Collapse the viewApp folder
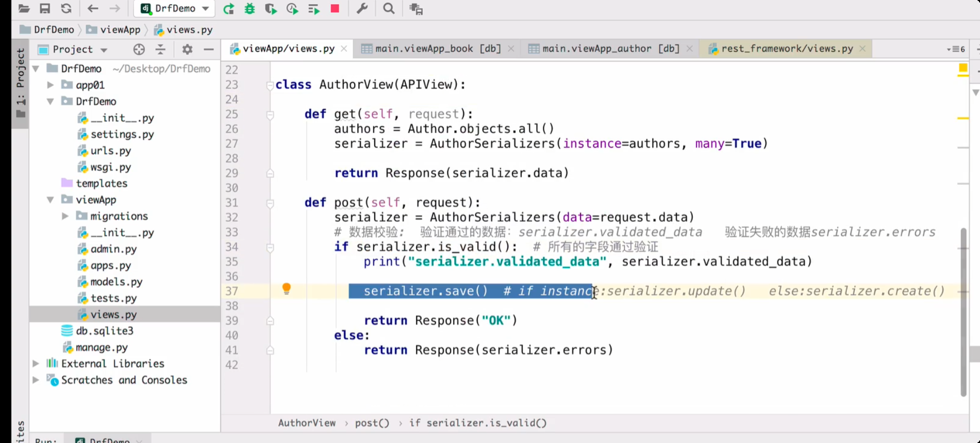This screenshot has width=980, height=443. click(51, 200)
